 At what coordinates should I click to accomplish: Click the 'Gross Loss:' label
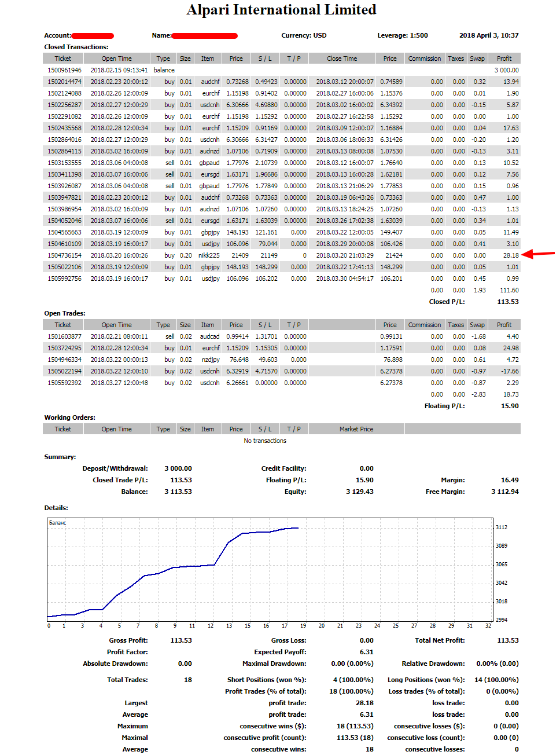pos(289,640)
